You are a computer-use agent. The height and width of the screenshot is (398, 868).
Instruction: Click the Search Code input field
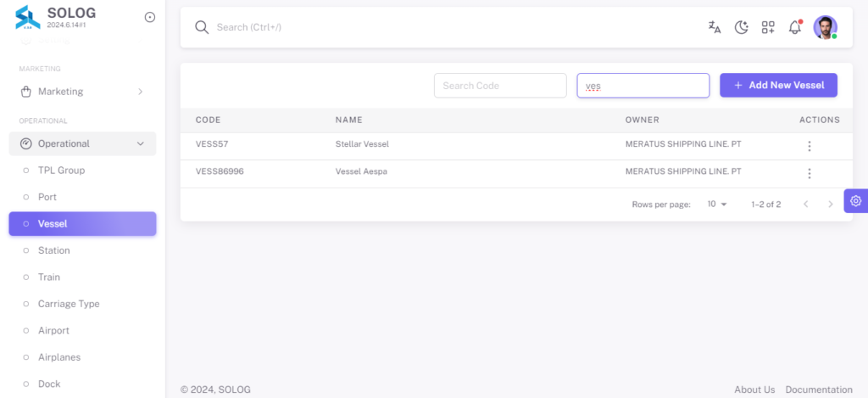coord(500,86)
